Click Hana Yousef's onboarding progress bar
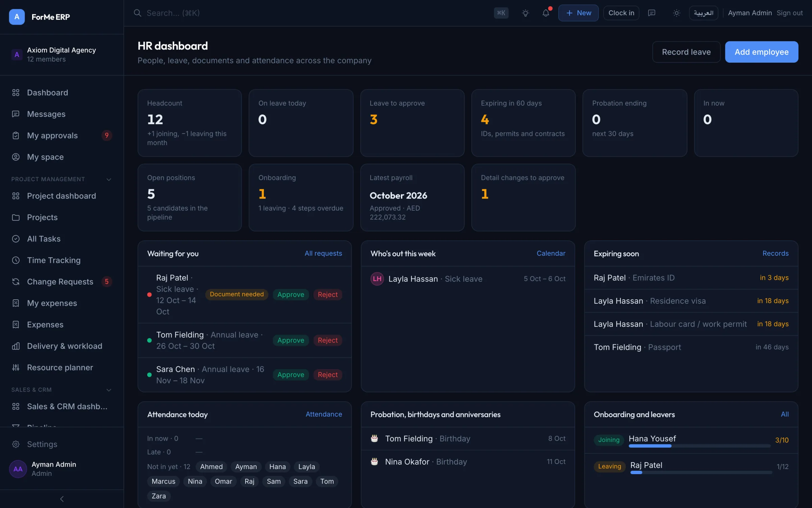The height and width of the screenshot is (508, 812). 699,446
